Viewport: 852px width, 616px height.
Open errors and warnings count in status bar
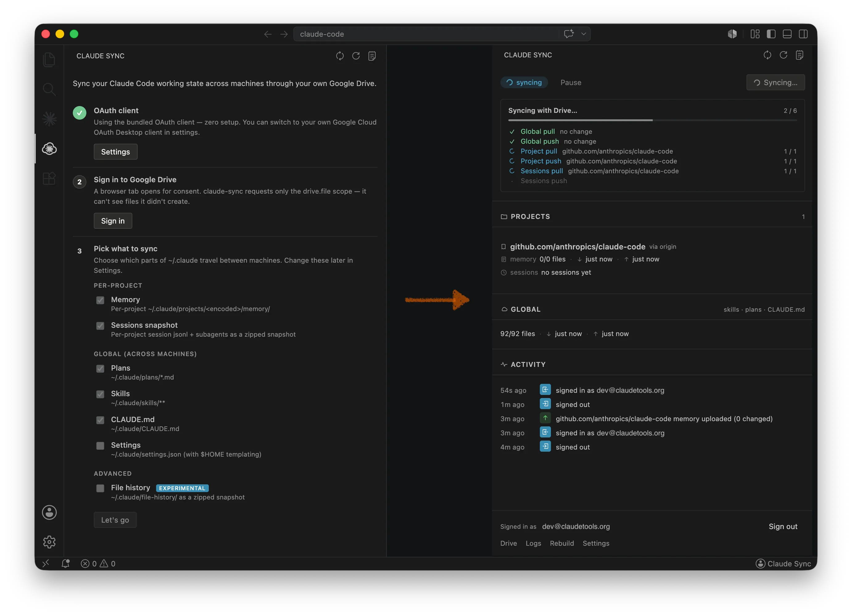[x=98, y=564]
